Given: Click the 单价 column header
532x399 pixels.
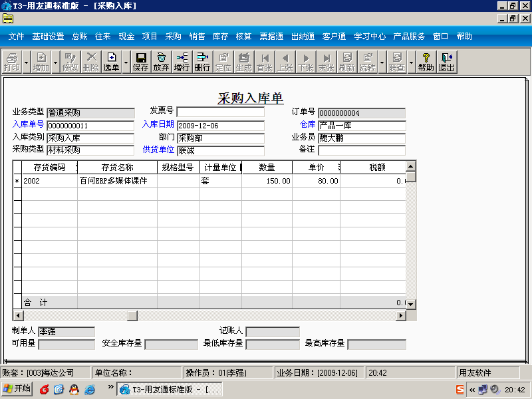Looking at the screenshot, I should pos(317,168).
